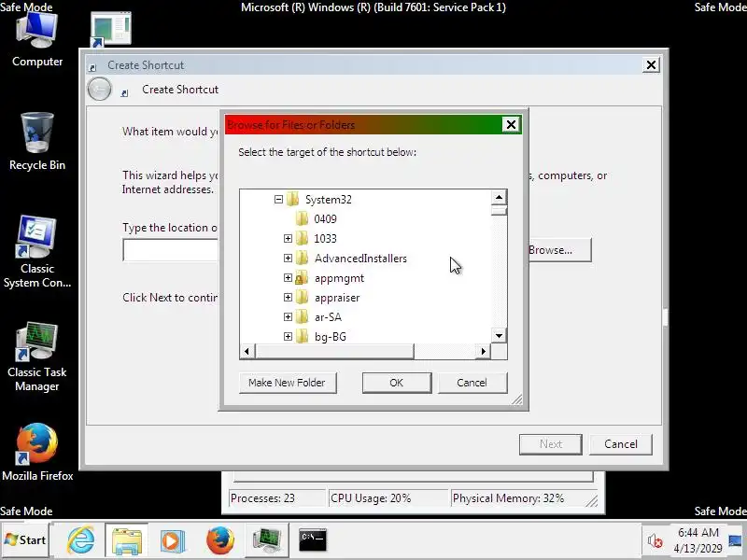Confirm with OK in Browse dialog

(x=396, y=383)
